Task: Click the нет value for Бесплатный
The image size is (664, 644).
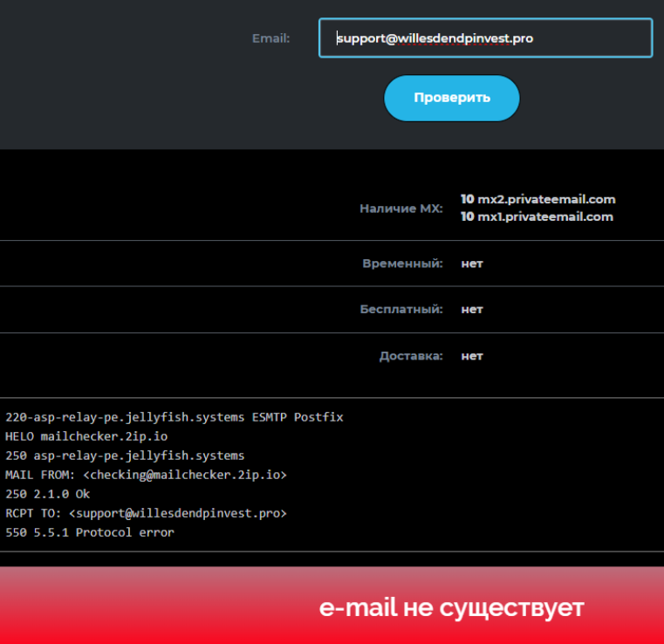Action: pyautogui.click(x=472, y=310)
